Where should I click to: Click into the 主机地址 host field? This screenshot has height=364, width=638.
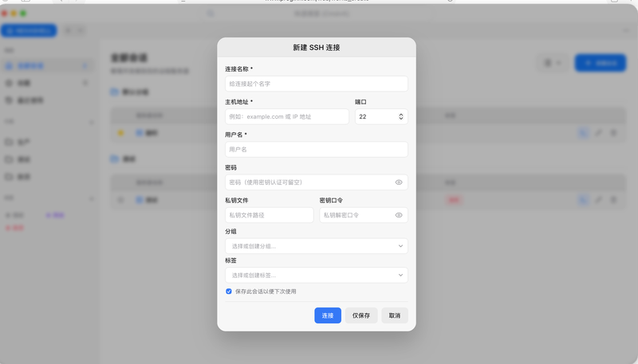tap(287, 116)
